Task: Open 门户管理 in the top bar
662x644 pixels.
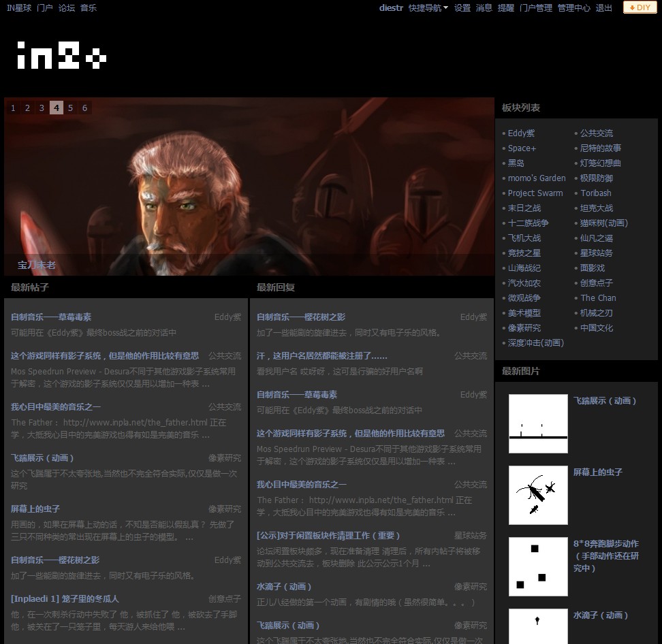Action: click(x=536, y=7)
